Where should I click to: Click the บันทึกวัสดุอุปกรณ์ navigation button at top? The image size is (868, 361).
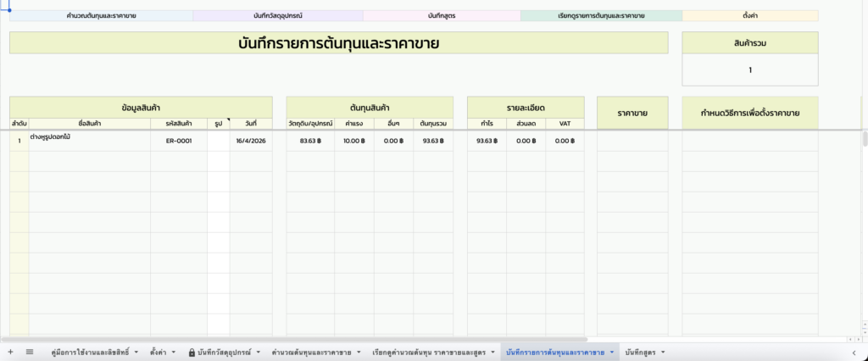[x=278, y=15]
